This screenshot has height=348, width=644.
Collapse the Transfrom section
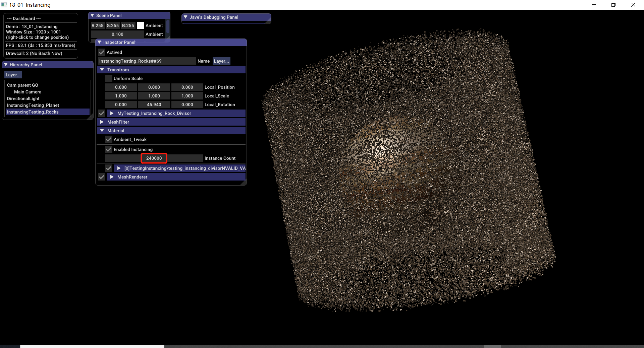point(102,70)
